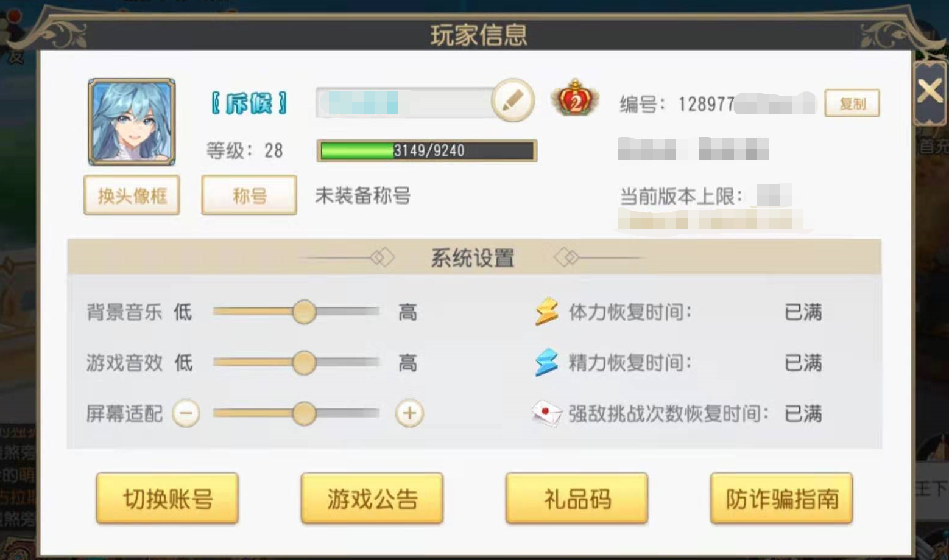
Task: Click the yellow stamina lightning icon
Action: [x=546, y=312]
